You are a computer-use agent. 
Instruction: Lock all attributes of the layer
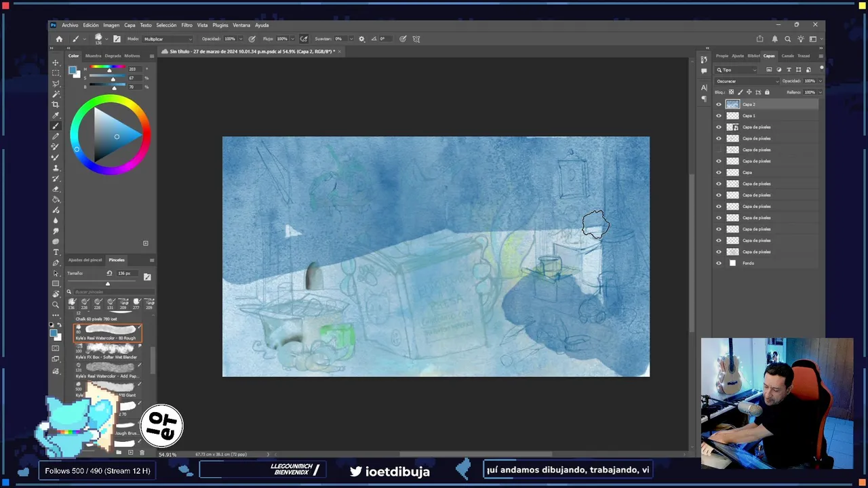click(x=767, y=92)
